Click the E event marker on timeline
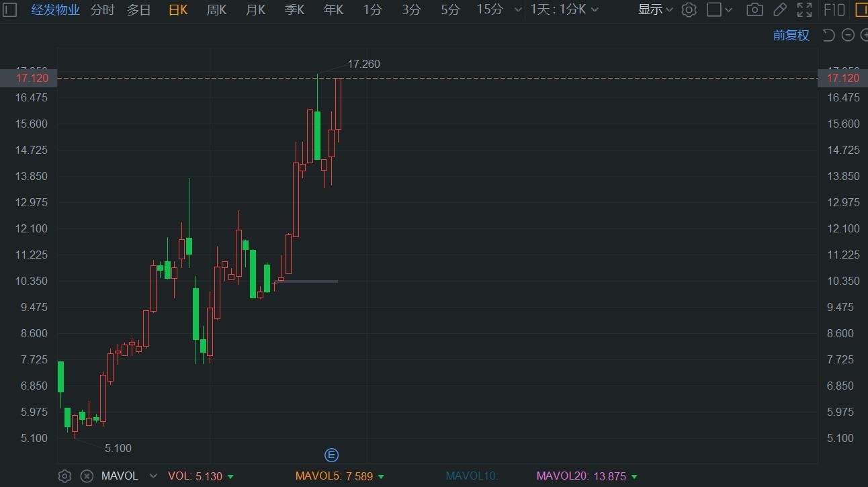Screen dimensions: 868x487 [x=331, y=455]
